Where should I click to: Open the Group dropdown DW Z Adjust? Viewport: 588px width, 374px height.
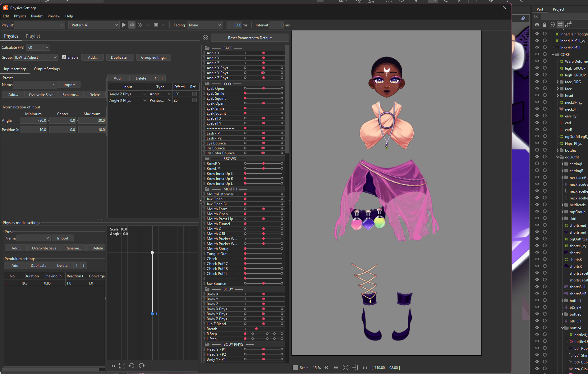(36, 57)
